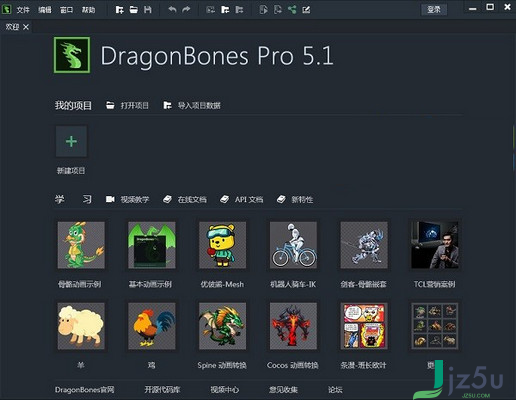Image resolution: width=516 pixels, height=400 pixels.
Task: Open the Cocos 动画转换 demon thumbnail
Action: point(293,326)
